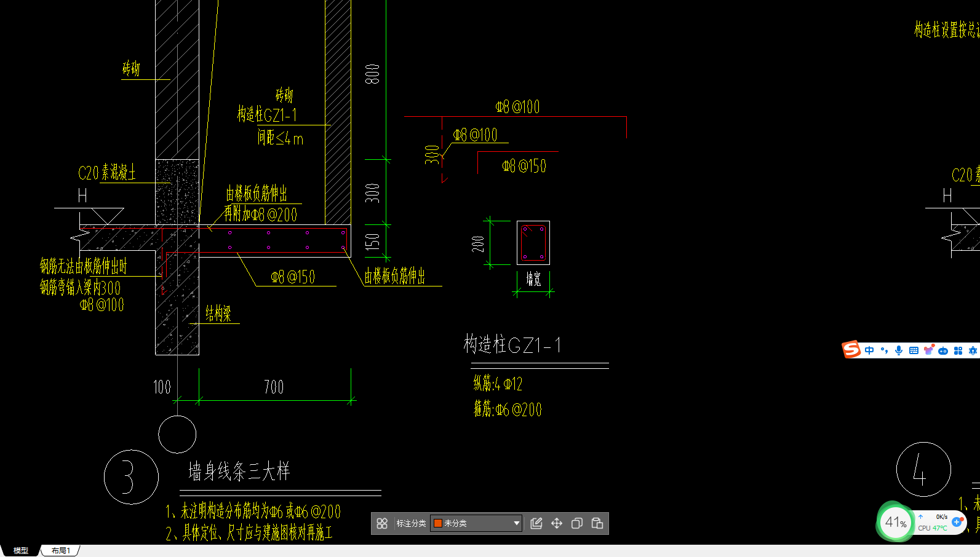
Task: Click note 2 具体定位 text line
Action: click(249, 532)
